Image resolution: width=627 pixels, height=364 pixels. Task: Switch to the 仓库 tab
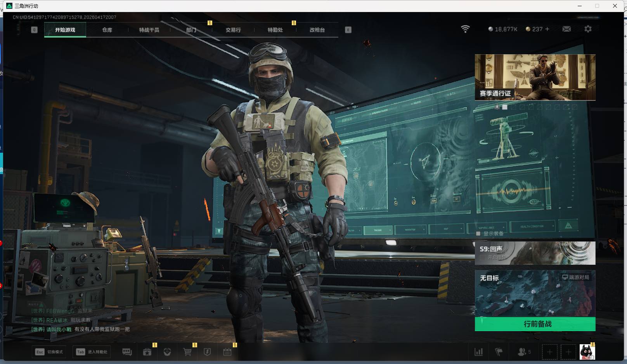(x=107, y=30)
